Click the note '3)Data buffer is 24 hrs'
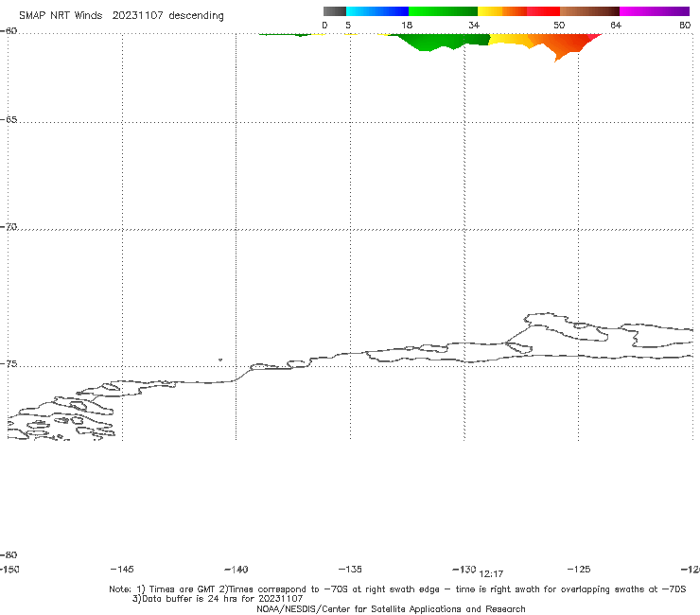 [218, 599]
